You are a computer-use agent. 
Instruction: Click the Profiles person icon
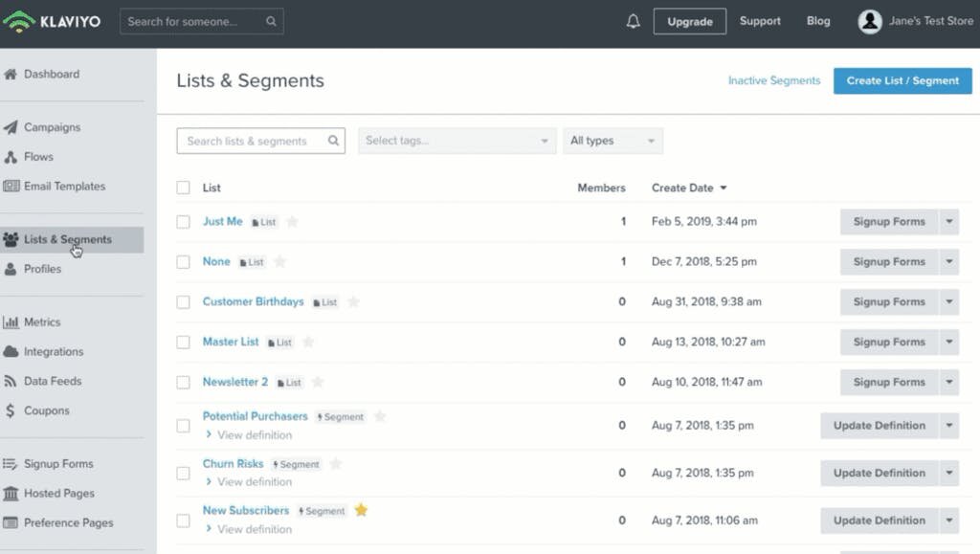[x=11, y=269]
